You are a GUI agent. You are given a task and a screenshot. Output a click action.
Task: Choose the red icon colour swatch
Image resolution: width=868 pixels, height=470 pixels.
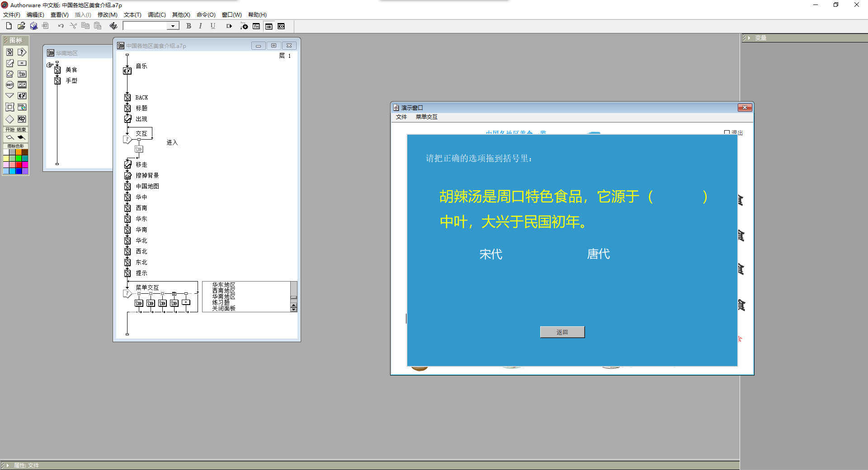click(x=19, y=164)
